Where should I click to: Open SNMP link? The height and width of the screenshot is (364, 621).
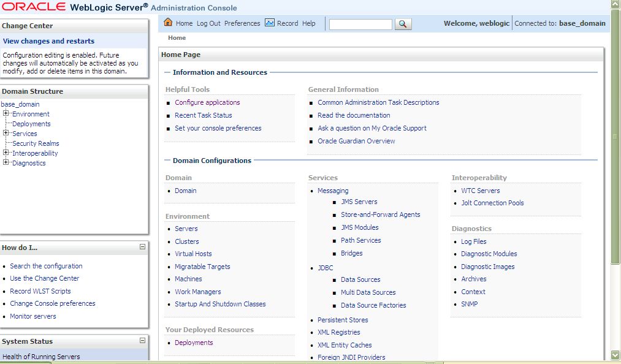[470, 304]
